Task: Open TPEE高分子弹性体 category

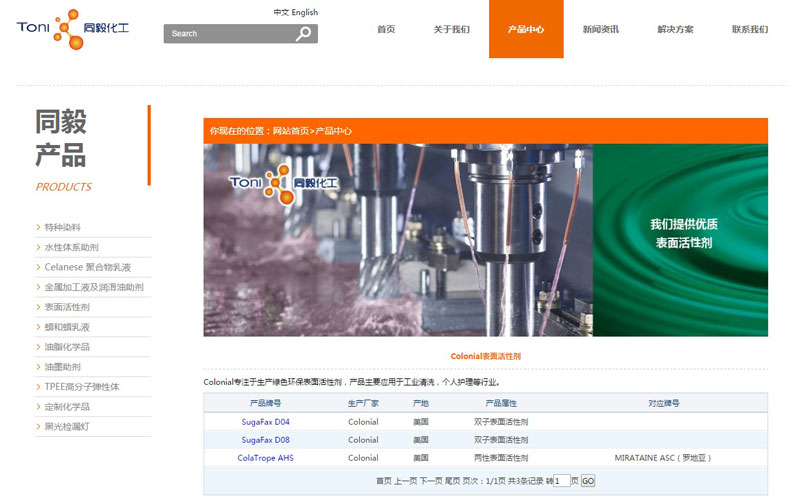Action: click(82, 386)
